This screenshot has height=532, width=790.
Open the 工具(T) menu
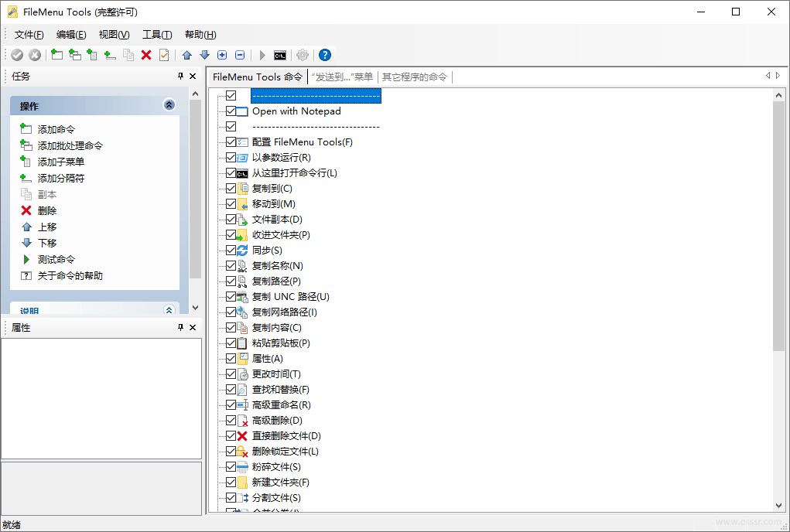click(157, 35)
